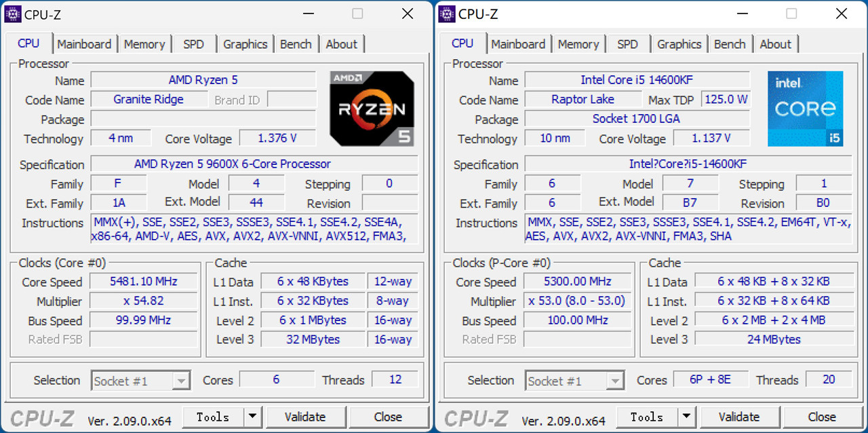Click the 5300.00 MHz core speed value
Image resolution: width=868 pixels, height=433 pixels.
577,282
